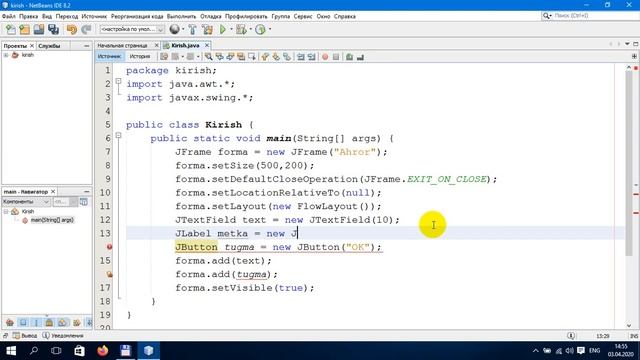640x360 pixels.
Task: Uncomment the selected line
Action: pos(360,57)
